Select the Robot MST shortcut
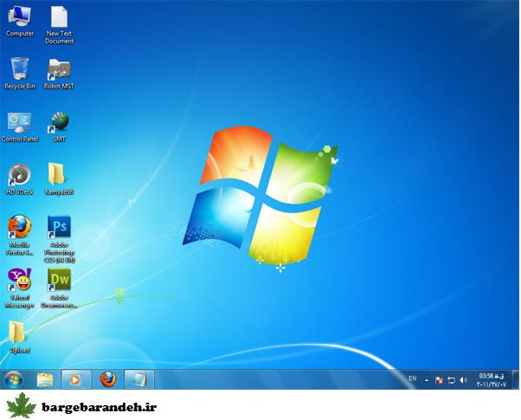Viewport: 521px width, 420px height. click(x=59, y=74)
